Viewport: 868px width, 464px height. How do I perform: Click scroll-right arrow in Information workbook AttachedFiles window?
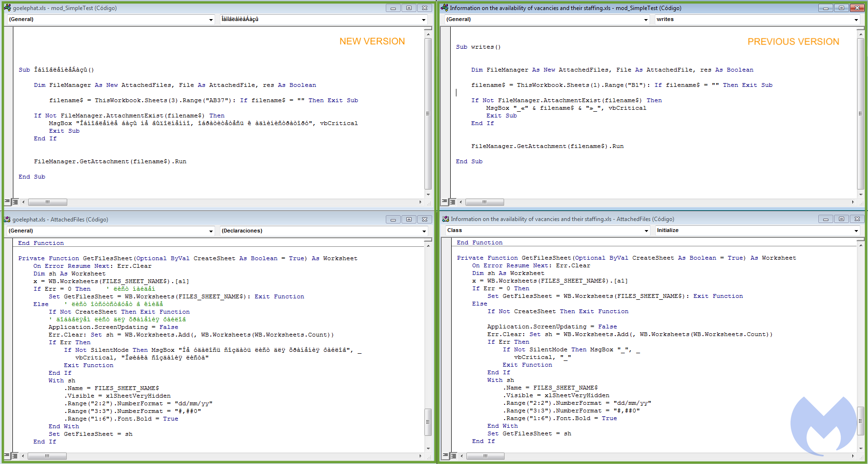point(853,456)
